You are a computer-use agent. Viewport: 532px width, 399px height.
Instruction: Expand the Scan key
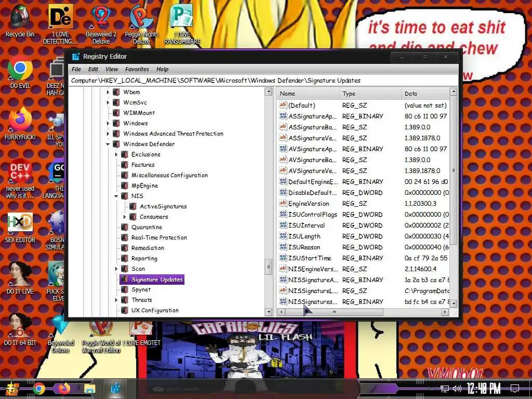(116, 269)
